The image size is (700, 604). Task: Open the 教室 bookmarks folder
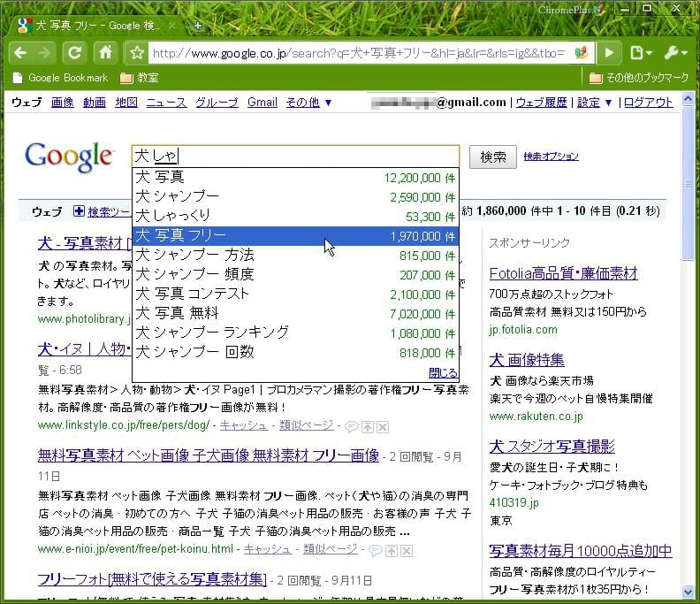(x=140, y=78)
